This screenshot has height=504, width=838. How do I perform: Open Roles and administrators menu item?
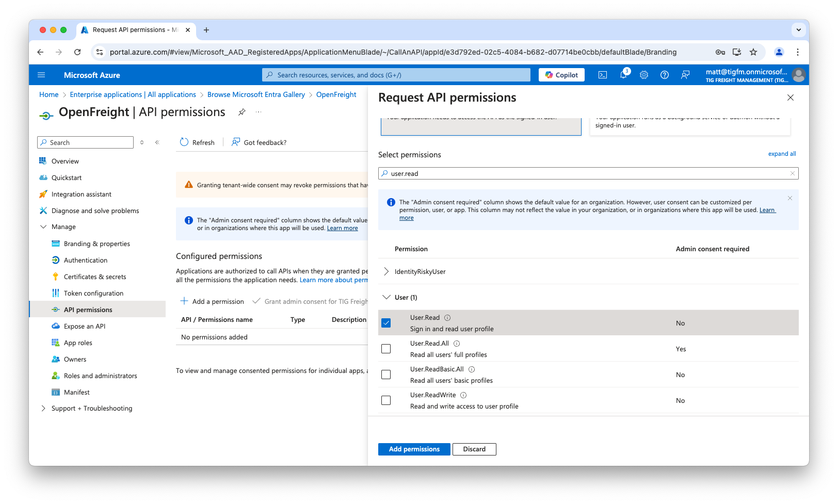101,376
